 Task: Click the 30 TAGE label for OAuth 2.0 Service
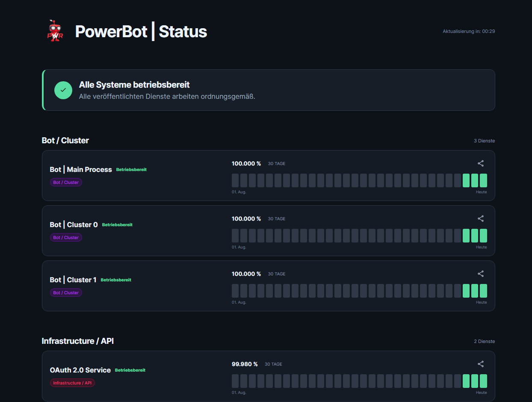coord(273,364)
